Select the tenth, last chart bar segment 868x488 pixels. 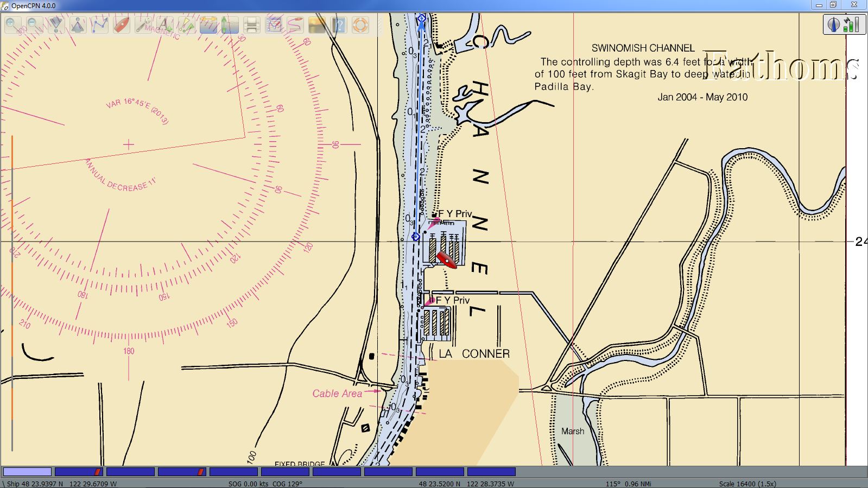(x=491, y=472)
